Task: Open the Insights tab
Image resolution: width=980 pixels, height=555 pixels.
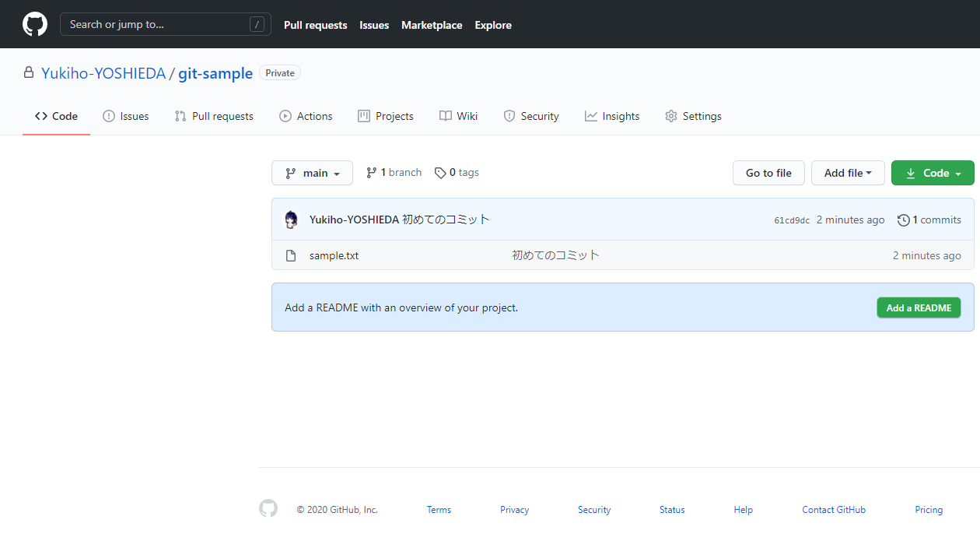Action: pos(612,116)
